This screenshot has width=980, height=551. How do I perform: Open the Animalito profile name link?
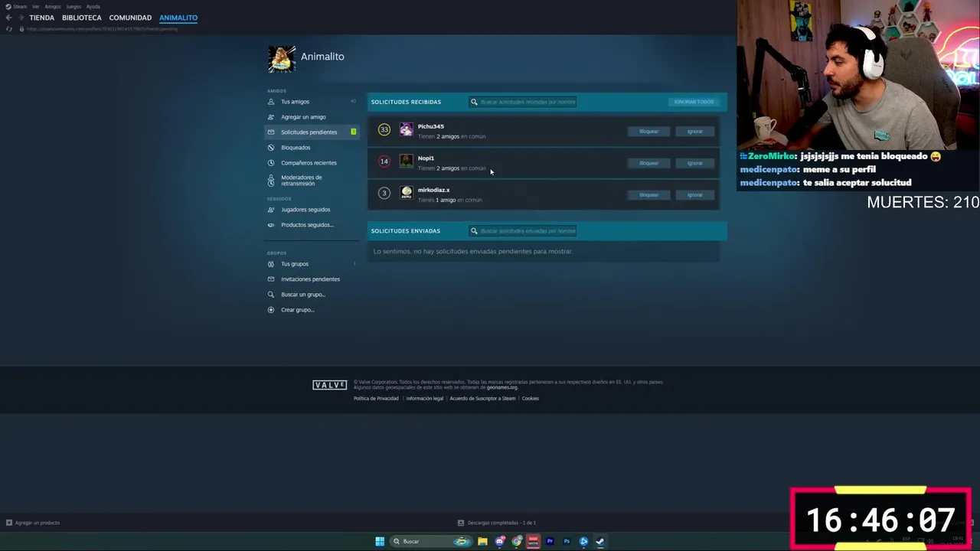point(322,57)
